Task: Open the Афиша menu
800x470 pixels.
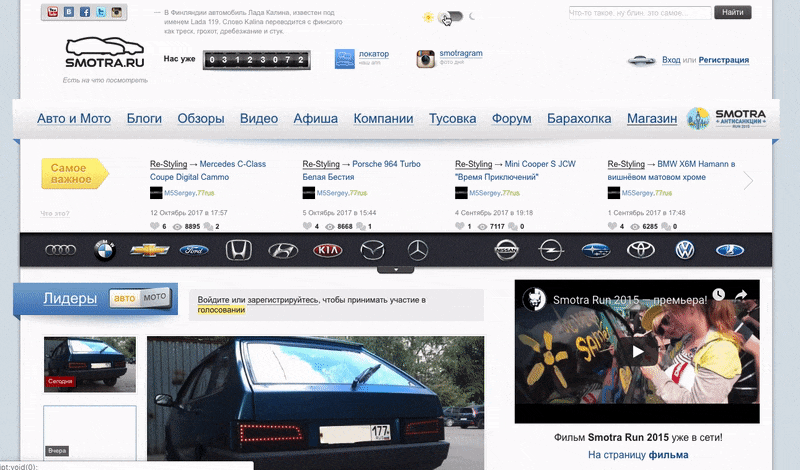Action: click(x=316, y=118)
